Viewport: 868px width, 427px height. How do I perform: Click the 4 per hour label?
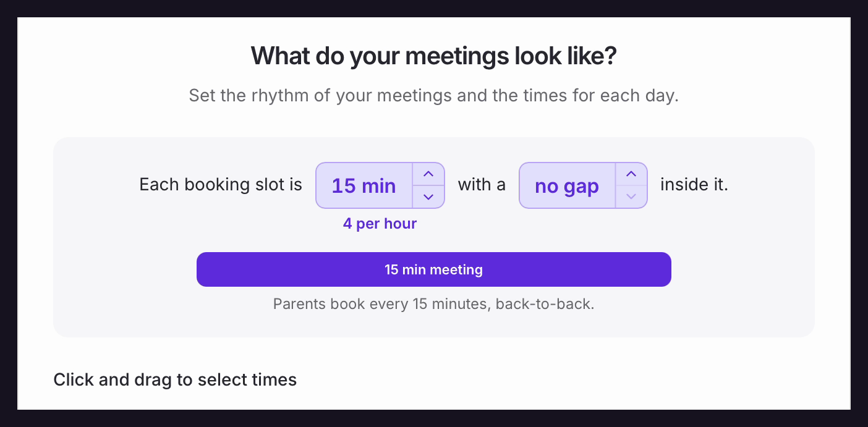pyautogui.click(x=380, y=224)
